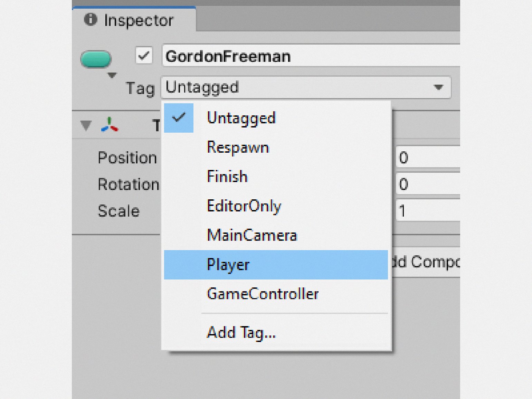Collapse the Transform component foldout triangle
Viewport: 532px width, 399px height.
point(86,125)
